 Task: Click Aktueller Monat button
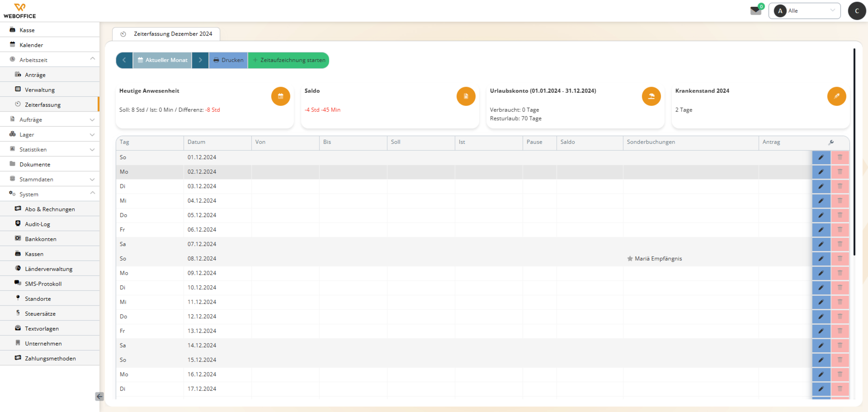[162, 60]
